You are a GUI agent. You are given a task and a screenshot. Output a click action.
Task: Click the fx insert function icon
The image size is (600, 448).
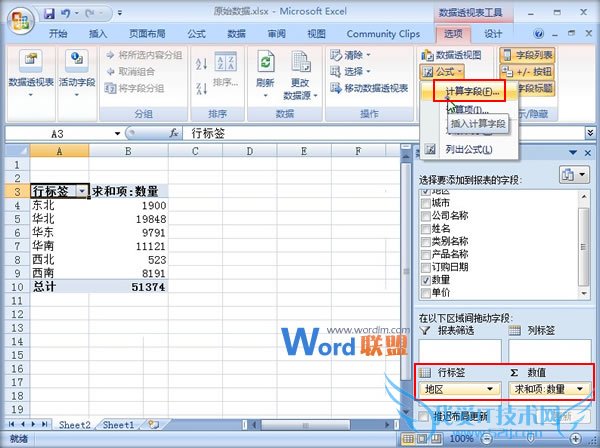(x=174, y=133)
